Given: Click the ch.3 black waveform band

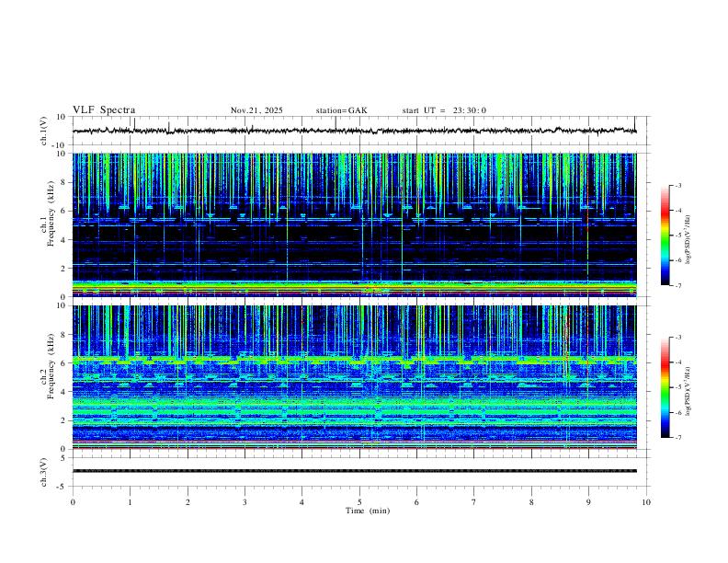Looking at the screenshot, I should (x=355, y=471).
